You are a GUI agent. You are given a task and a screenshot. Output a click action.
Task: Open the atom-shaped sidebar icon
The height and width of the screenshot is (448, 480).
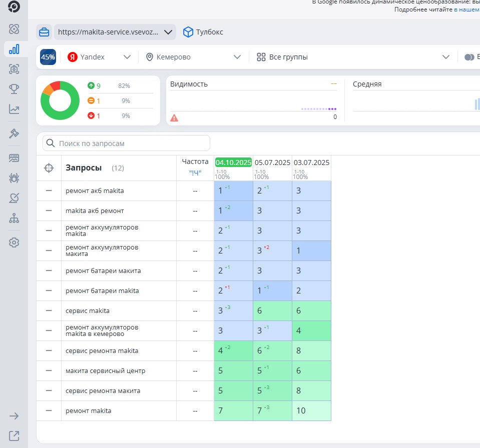[x=14, y=29]
